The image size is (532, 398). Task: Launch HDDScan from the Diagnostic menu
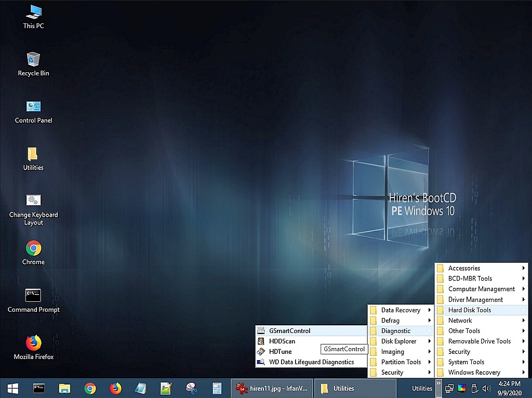(x=311, y=341)
